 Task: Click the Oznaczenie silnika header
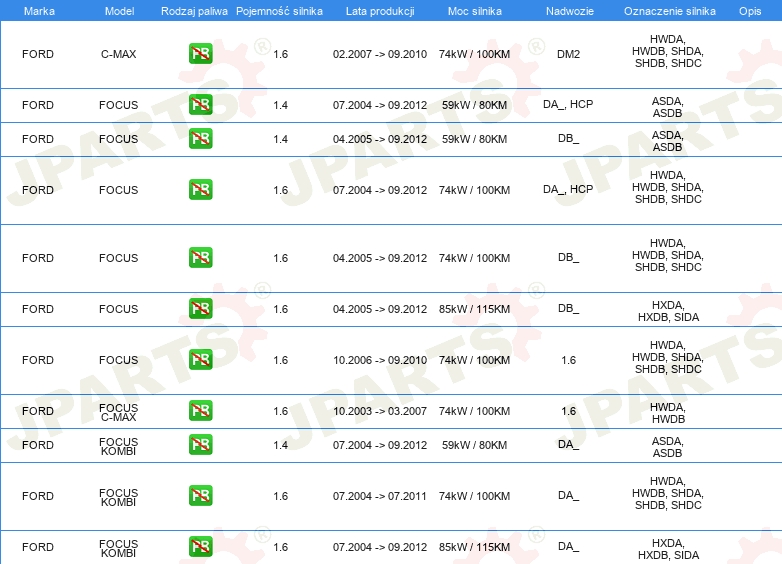coord(667,10)
